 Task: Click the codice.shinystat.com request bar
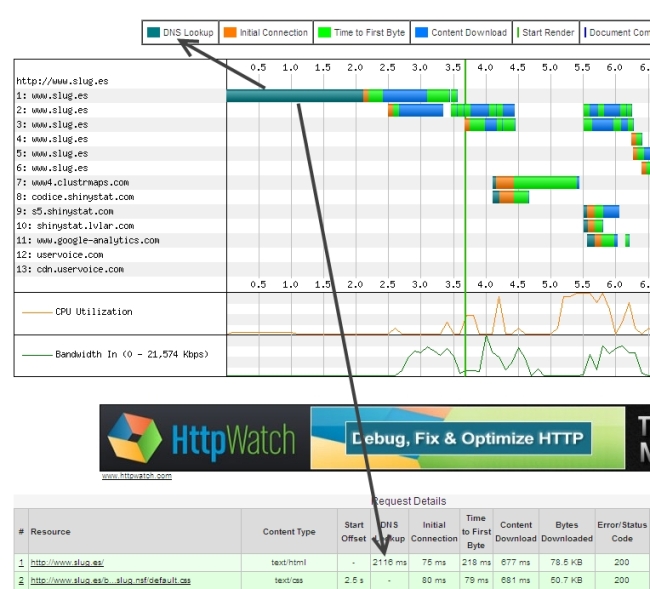(x=511, y=197)
